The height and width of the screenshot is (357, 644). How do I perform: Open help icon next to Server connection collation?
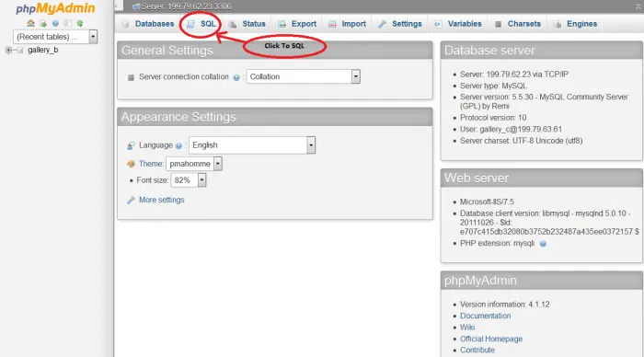click(236, 77)
